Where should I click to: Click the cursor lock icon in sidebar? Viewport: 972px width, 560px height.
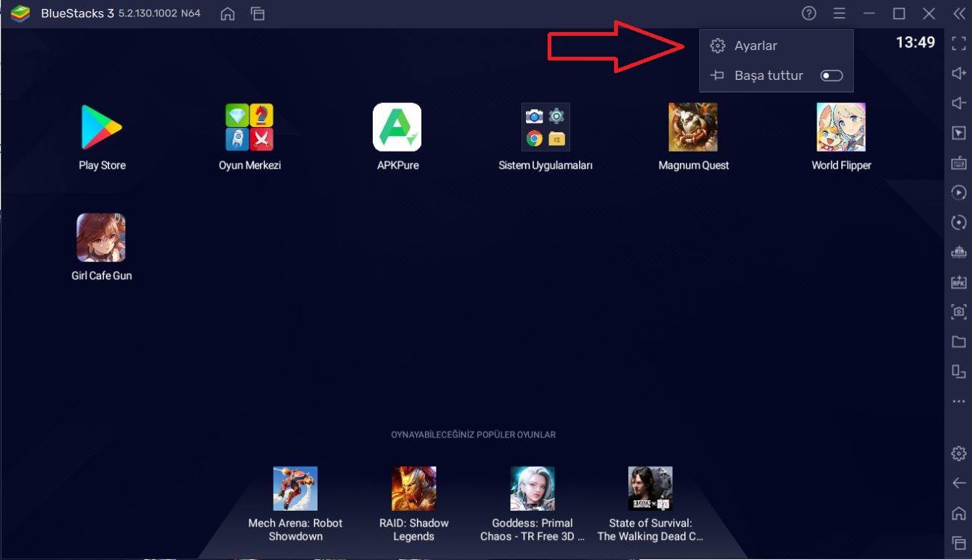click(x=959, y=133)
